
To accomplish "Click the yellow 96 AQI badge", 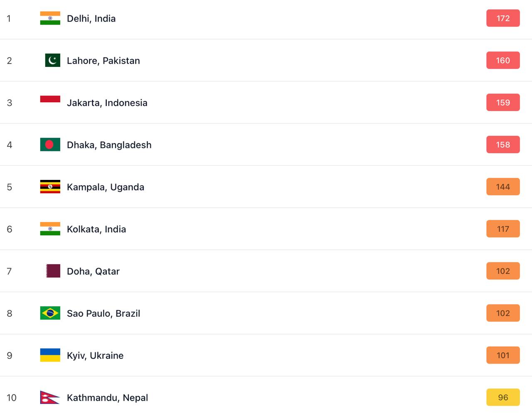I will (x=503, y=397).
